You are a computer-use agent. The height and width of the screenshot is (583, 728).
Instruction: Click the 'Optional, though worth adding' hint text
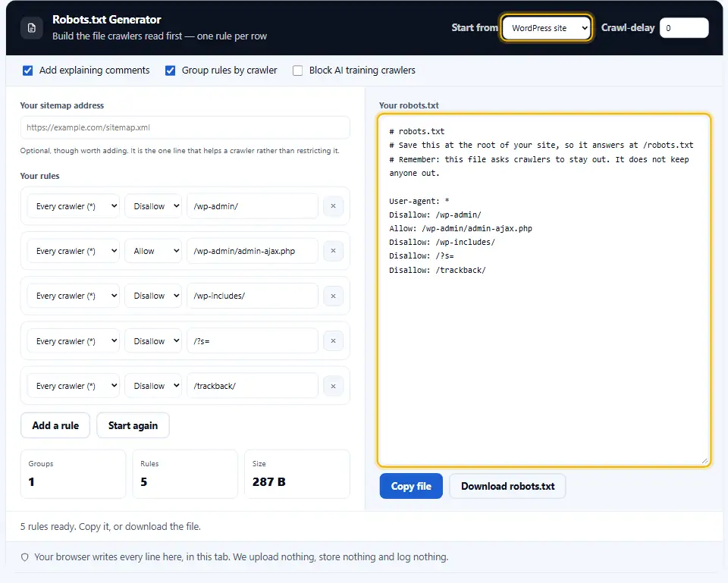pyautogui.click(x=180, y=150)
